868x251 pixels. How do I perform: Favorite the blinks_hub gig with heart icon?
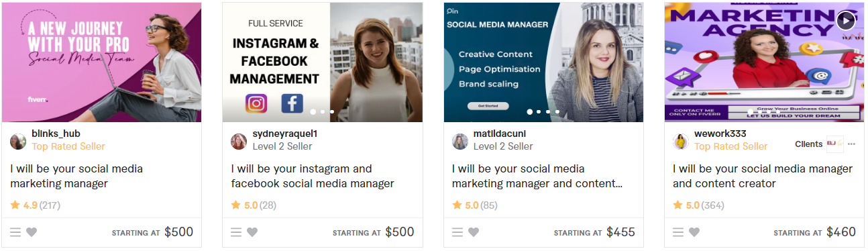tap(32, 232)
